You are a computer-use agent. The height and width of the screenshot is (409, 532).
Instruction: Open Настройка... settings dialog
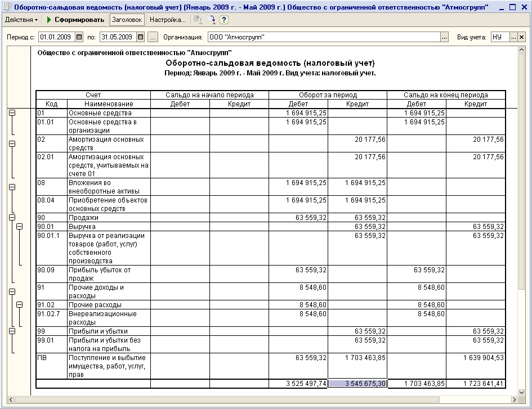point(167,20)
